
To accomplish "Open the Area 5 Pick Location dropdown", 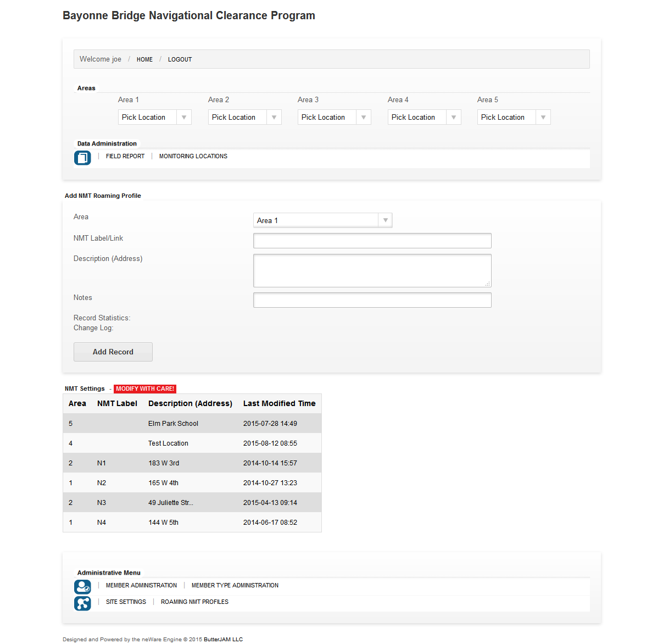I will pyautogui.click(x=514, y=117).
